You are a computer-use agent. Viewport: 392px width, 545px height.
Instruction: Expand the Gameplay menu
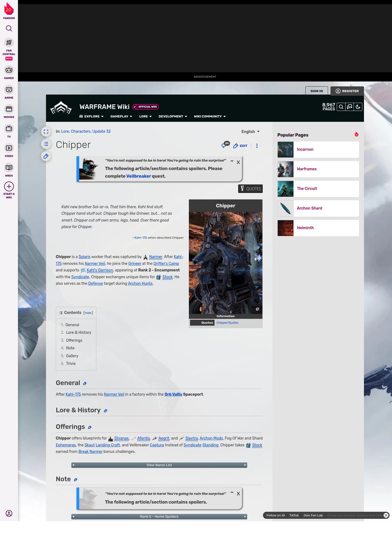[121, 116]
